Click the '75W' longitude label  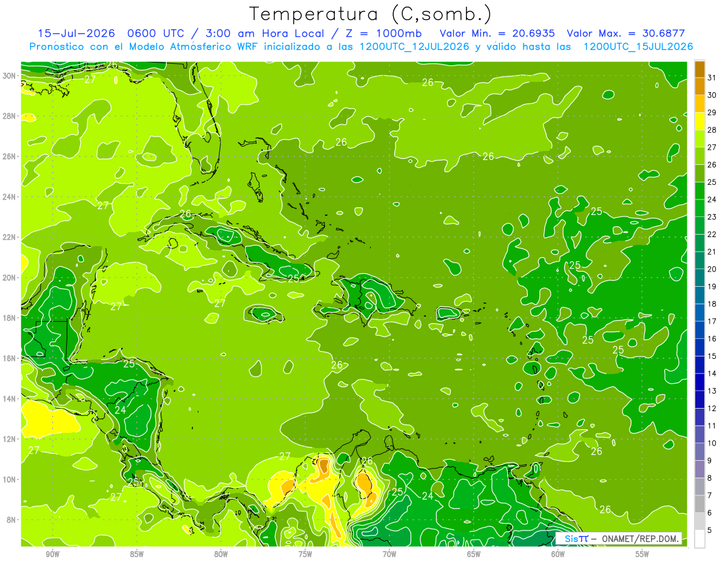coord(305,554)
